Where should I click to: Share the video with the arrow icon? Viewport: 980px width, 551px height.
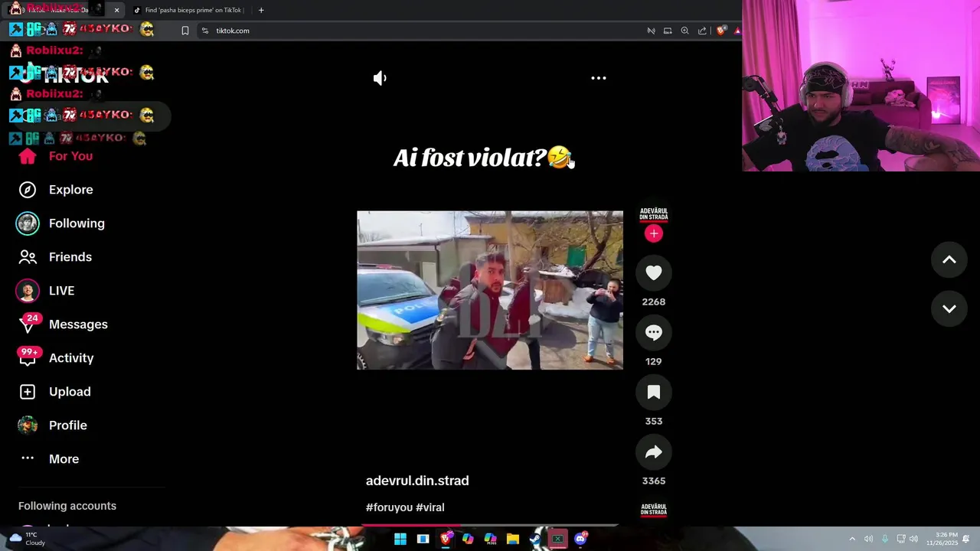coord(654,452)
